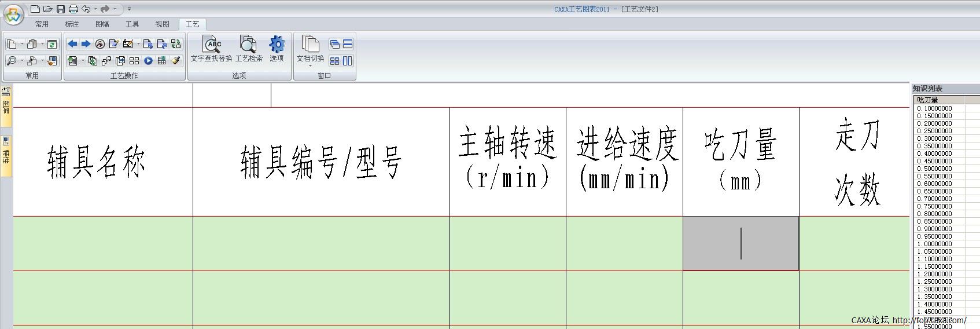Screen dimensions: 980x329
Task: Click the copy-pages icon in 常用 group
Action: [12, 44]
